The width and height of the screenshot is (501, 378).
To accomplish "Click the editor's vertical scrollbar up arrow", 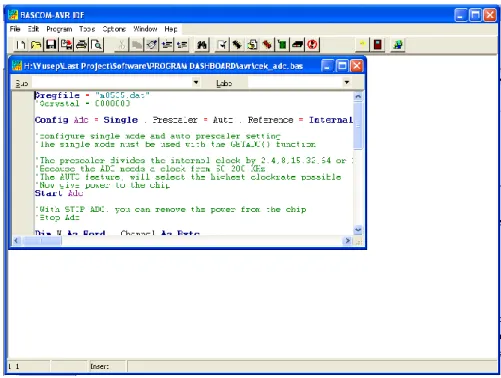I will pyautogui.click(x=358, y=97).
